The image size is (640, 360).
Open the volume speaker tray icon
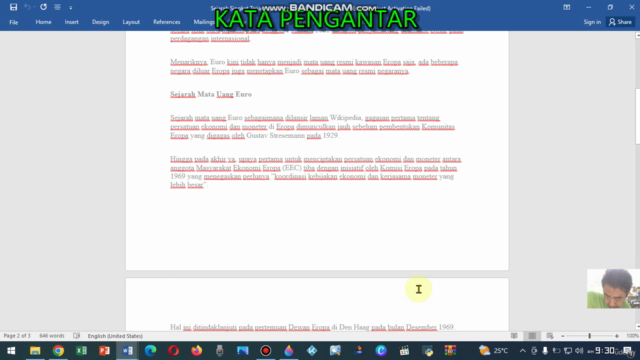pos(579,351)
